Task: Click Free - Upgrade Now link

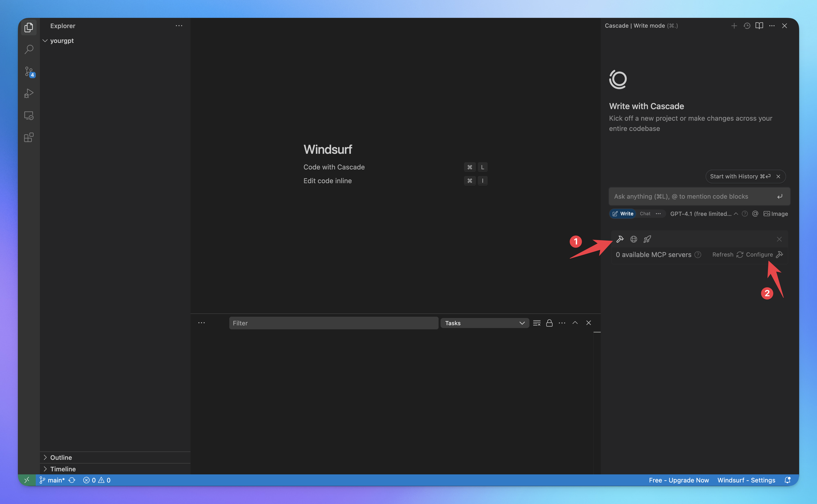Action: 679,480
